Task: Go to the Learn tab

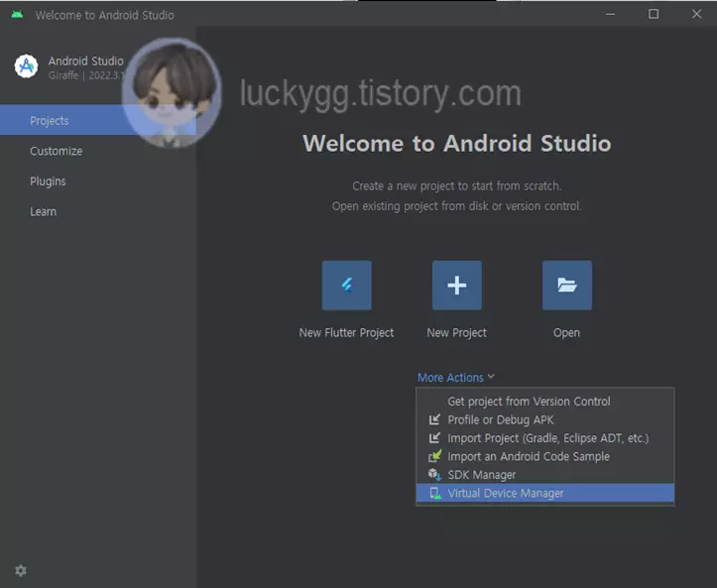Action: [98, 211]
